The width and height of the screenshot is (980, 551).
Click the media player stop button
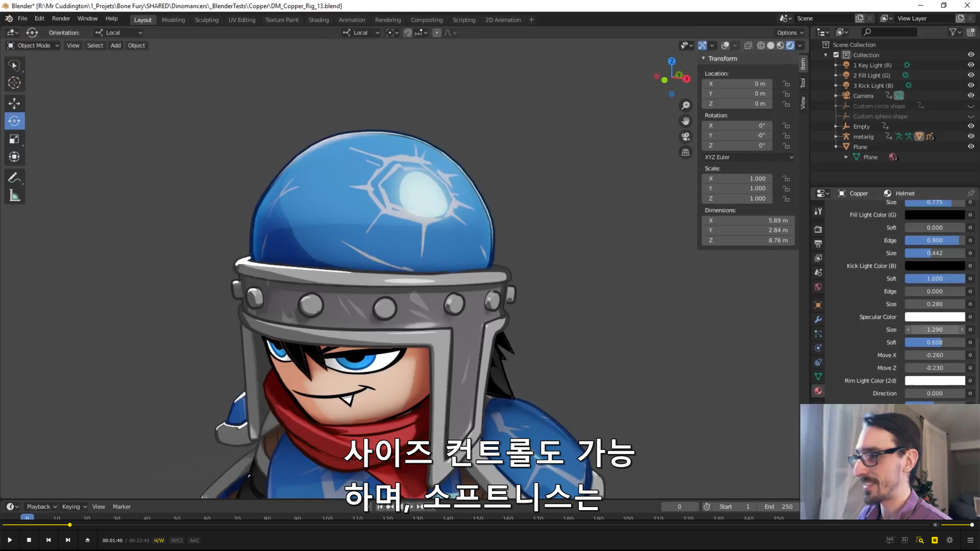pyautogui.click(x=29, y=540)
